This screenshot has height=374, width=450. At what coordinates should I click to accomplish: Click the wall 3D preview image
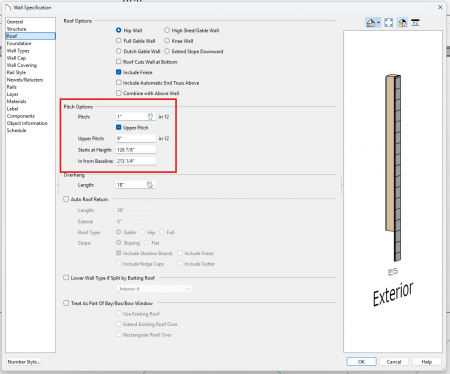(x=393, y=191)
